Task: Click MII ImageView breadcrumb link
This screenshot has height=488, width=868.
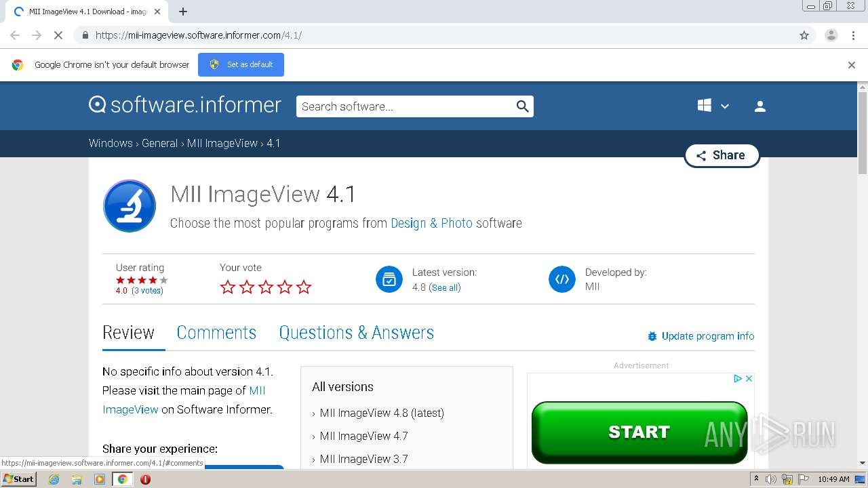Action: pos(222,143)
